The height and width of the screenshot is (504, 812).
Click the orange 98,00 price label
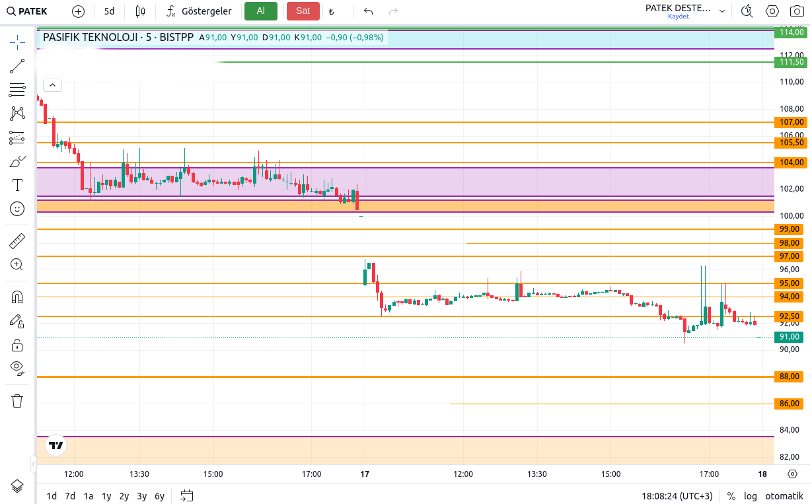tap(790, 243)
